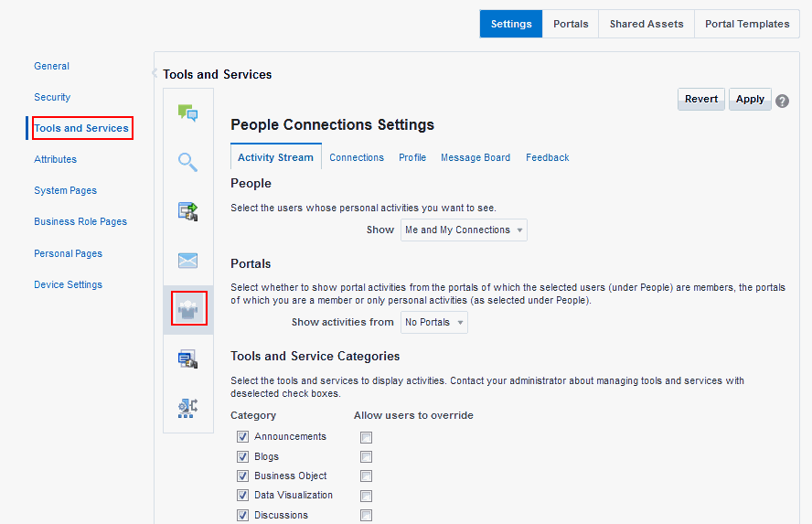Open the Device Settings link

point(68,284)
